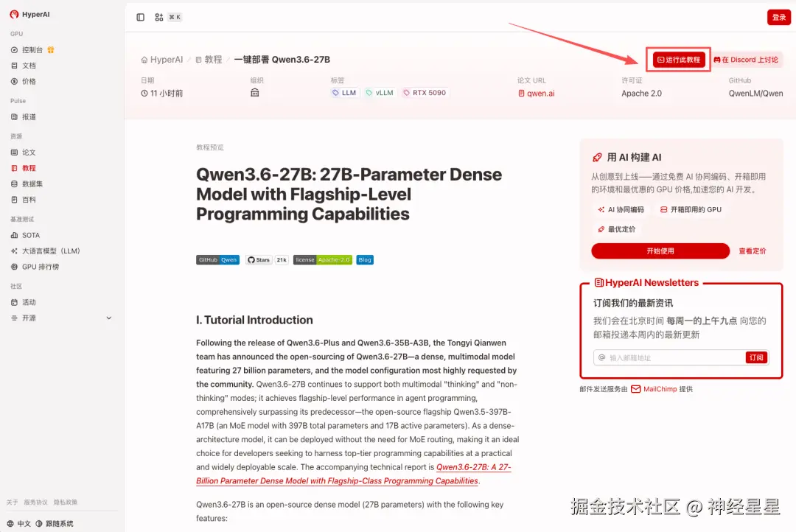Click AI 协同编码 chip
Viewport: 796px width, 532px height.
pyautogui.click(x=621, y=209)
